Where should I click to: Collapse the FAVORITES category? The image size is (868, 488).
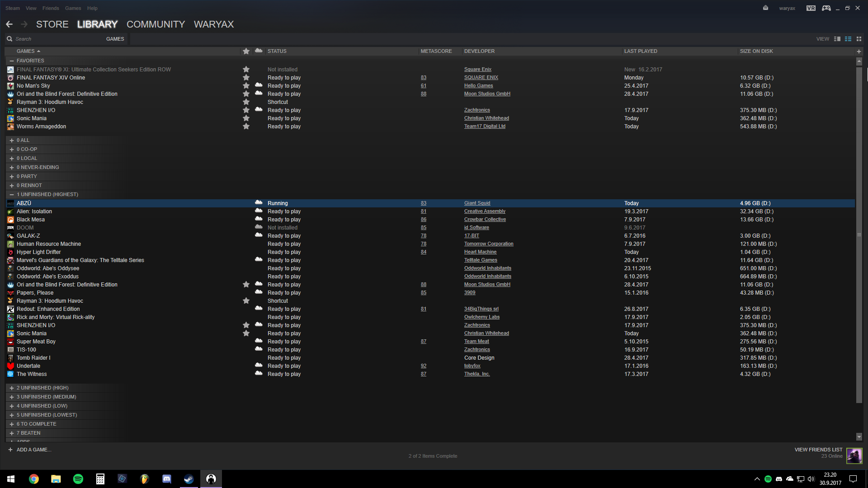pos(12,61)
